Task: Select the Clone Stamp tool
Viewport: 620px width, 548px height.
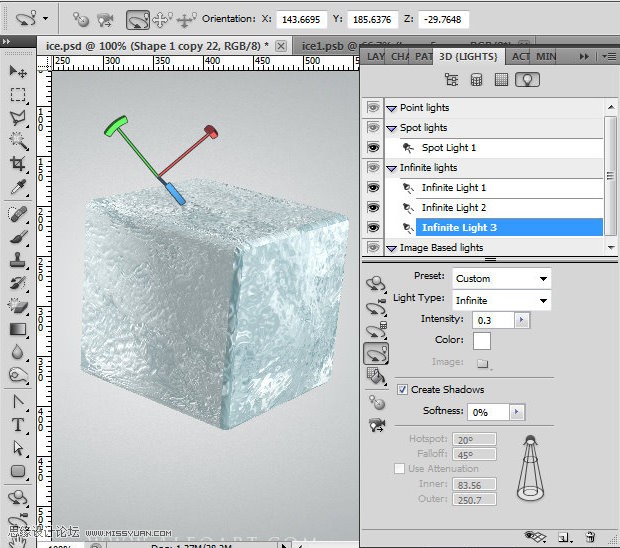Action: click(x=18, y=260)
